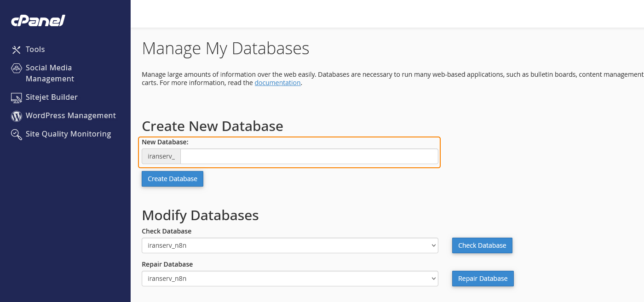Image resolution: width=644 pixels, height=302 pixels.
Task: Expand the Repair Database selection list
Action: click(x=290, y=278)
